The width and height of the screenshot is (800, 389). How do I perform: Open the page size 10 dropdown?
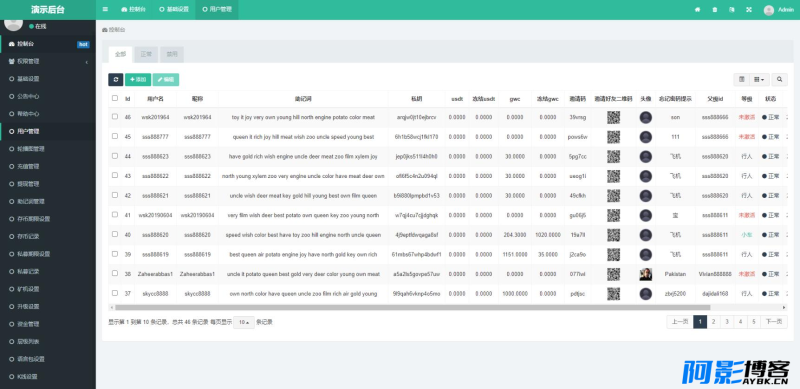pyautogui.click(x=244, y=322)
